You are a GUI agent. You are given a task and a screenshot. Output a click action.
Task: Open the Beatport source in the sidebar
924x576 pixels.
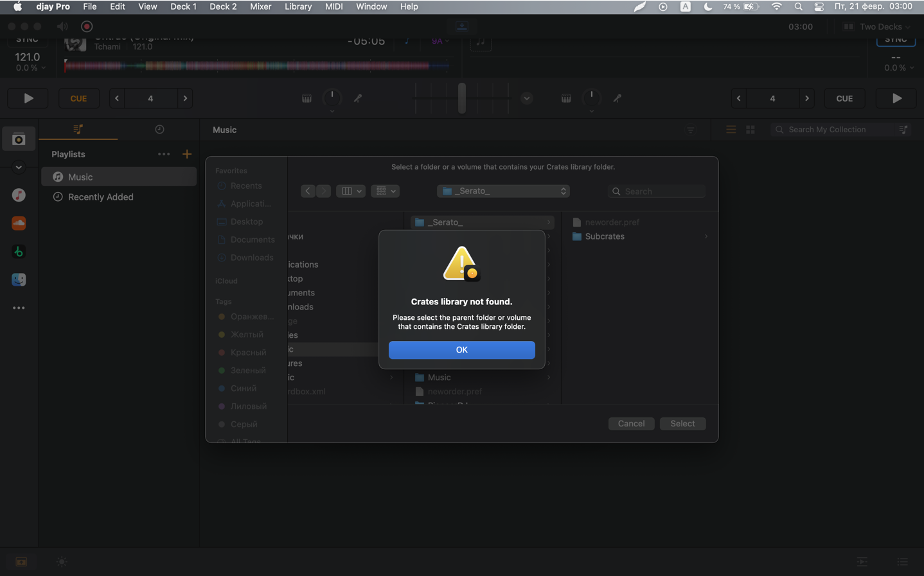point(19,252)
